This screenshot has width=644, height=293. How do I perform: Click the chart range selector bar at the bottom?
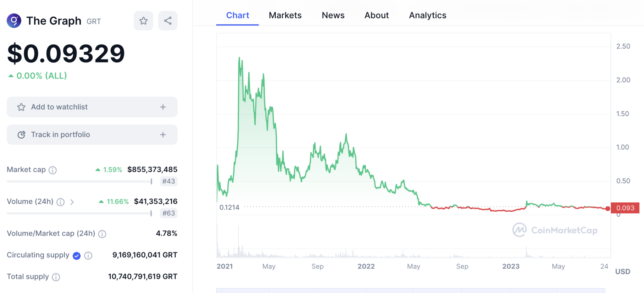(411, 290)
